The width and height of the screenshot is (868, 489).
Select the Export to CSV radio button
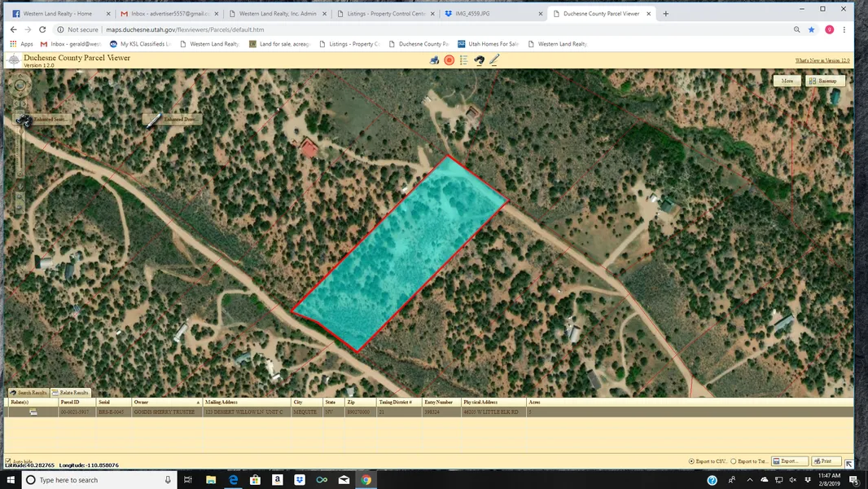[x=692, y=461]
